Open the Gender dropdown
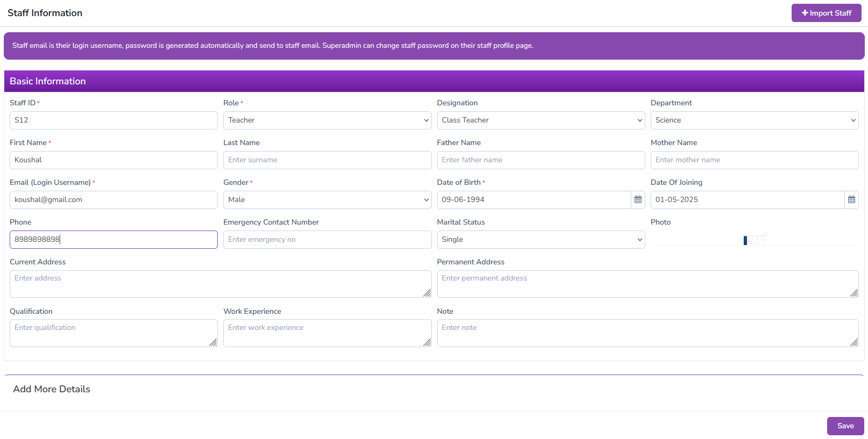Viewport: 868px width, 439px height. [x=327, y=200]
